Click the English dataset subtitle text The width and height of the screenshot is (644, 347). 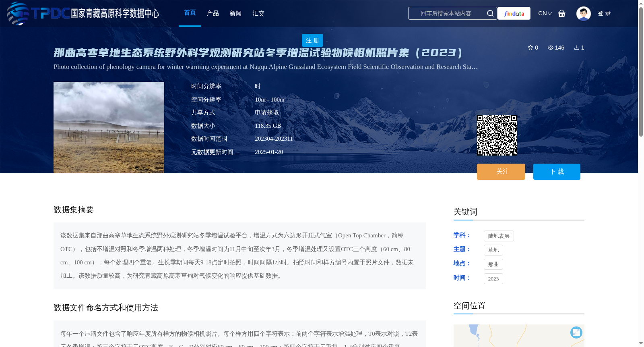click(266, 67)
